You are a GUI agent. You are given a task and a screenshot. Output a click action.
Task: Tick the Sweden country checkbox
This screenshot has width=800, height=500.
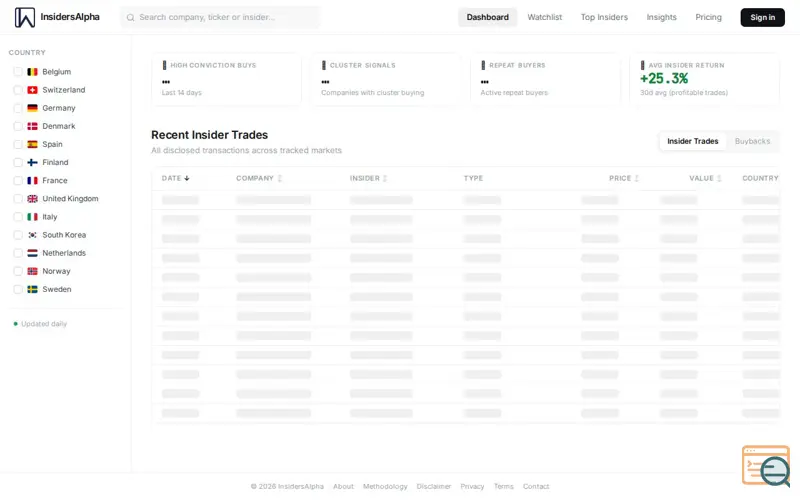pos(18,289)
